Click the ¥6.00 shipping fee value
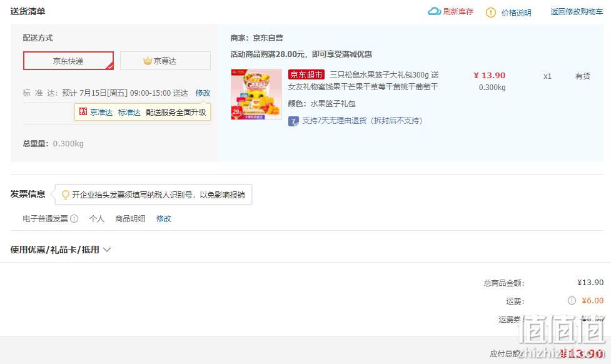Image resolution: width=611 pixels, height=364 pixels. (x=593, y=300)
